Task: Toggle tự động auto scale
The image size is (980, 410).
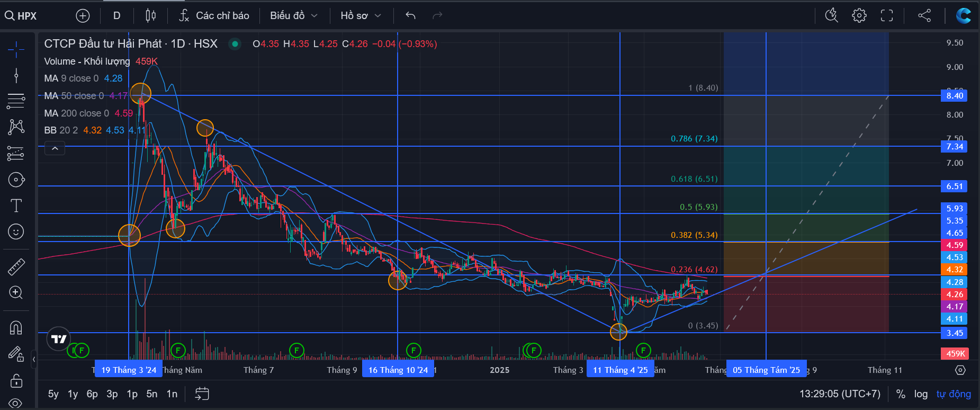Action: 954,394
